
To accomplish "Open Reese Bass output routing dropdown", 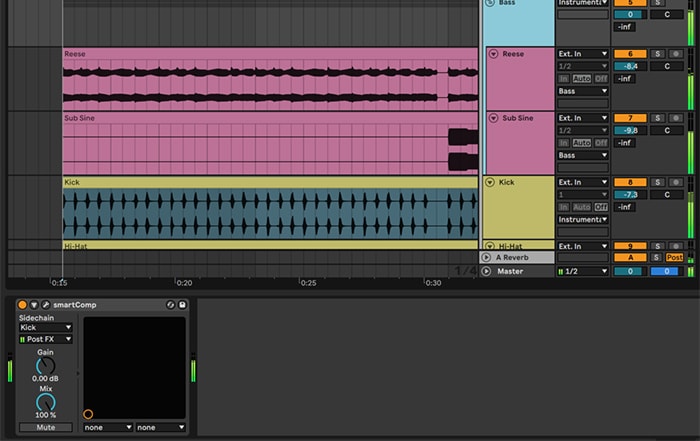I will click(x=583, y=92).
